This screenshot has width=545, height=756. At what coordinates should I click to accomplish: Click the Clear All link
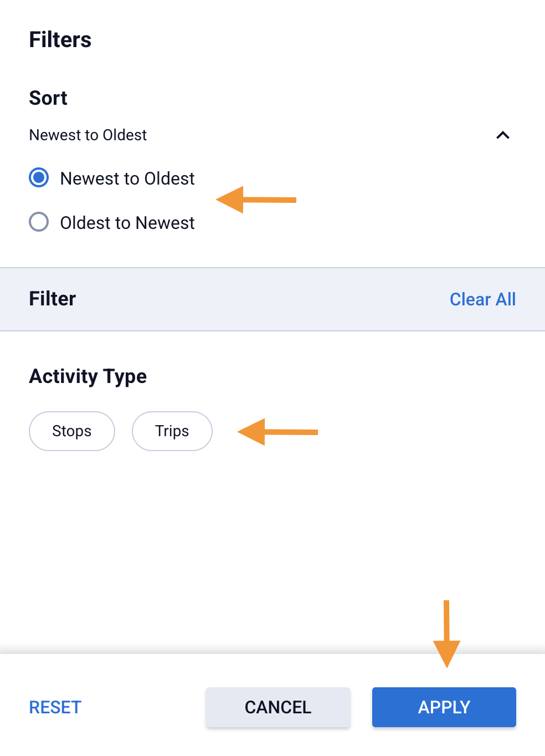click(x=482, y=299)
